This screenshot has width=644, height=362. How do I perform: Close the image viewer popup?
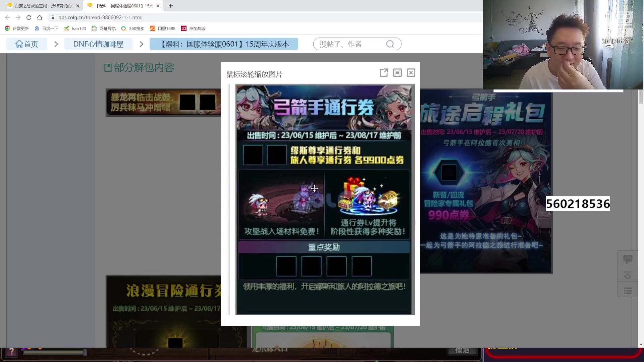coord(411,73)
